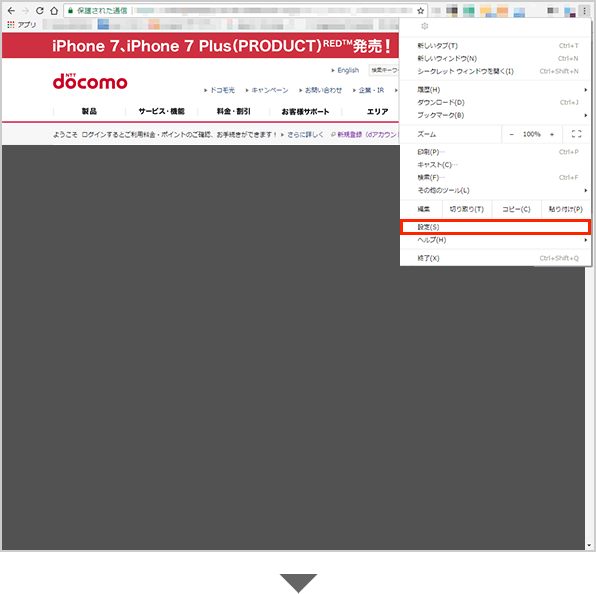Open the お客様サポート navigation tab

[x=305, y=111]
